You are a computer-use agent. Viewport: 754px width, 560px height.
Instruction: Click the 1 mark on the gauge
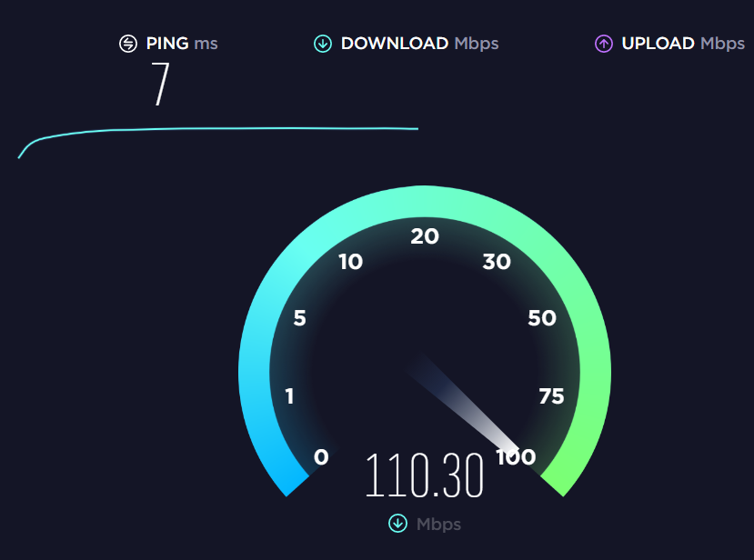point(289,396)
